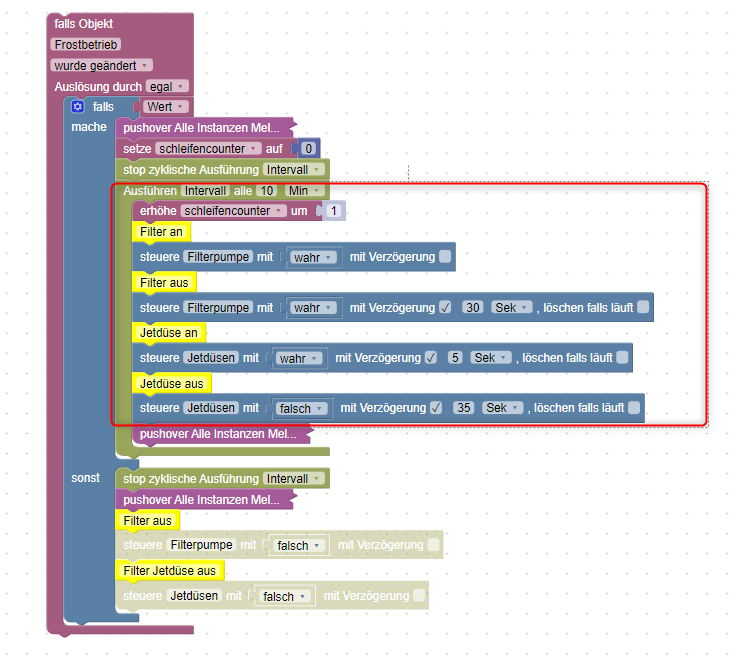Uncheck delay on the 35 Sek Jetdüsen block
Viewport: 745px width, 664px height.
point(436,408)
